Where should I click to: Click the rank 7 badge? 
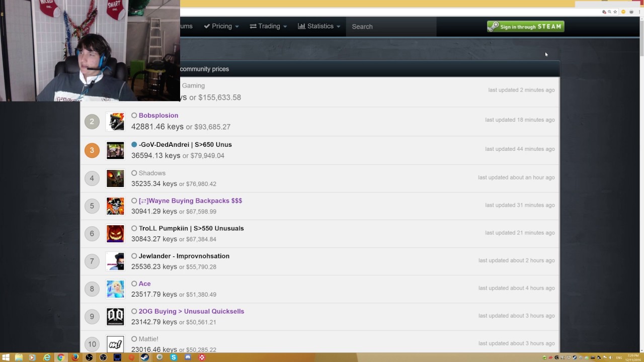pos(92,261)
